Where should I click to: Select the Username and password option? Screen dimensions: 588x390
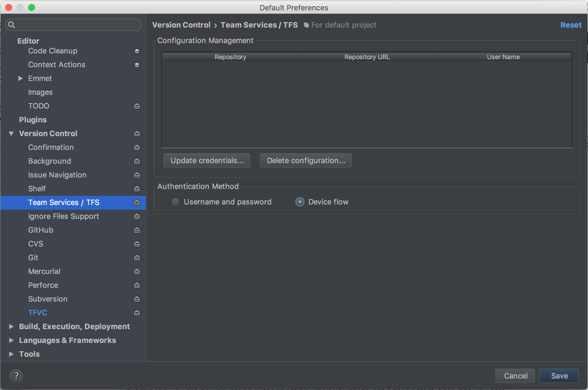click(x=175, y=202)
